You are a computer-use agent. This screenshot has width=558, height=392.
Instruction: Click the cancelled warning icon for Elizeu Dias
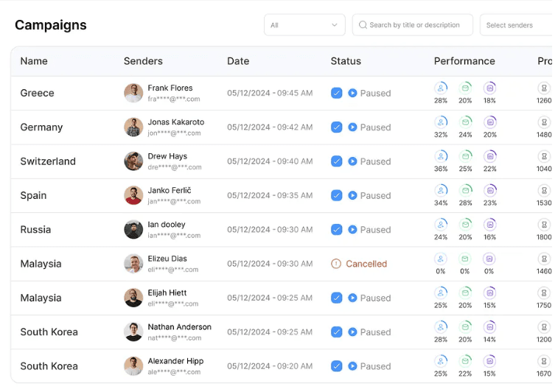click(336, 264)
